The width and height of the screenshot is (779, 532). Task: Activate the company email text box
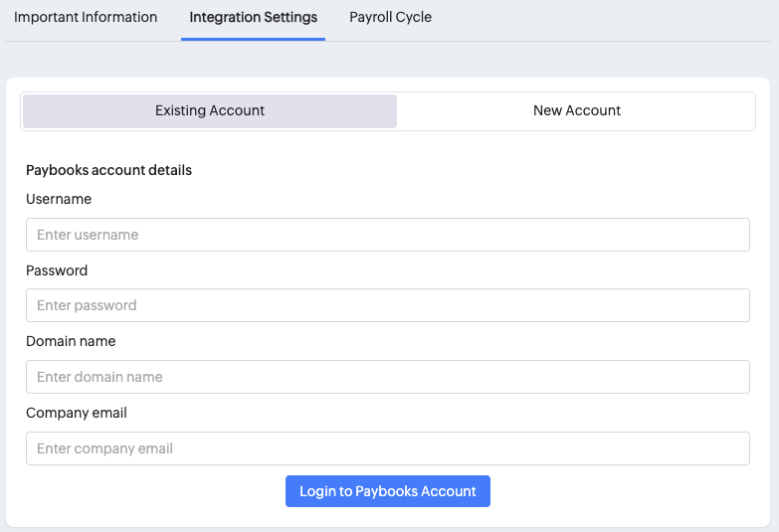(387, 448)
